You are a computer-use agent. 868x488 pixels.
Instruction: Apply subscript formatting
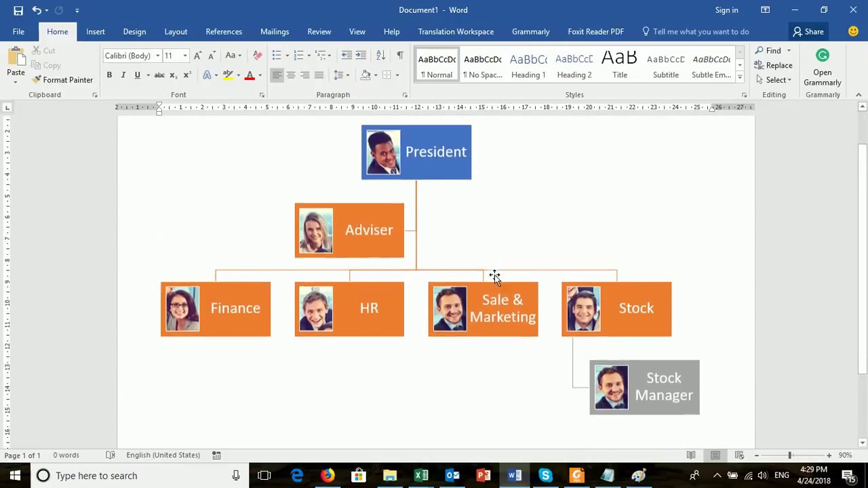173,75
